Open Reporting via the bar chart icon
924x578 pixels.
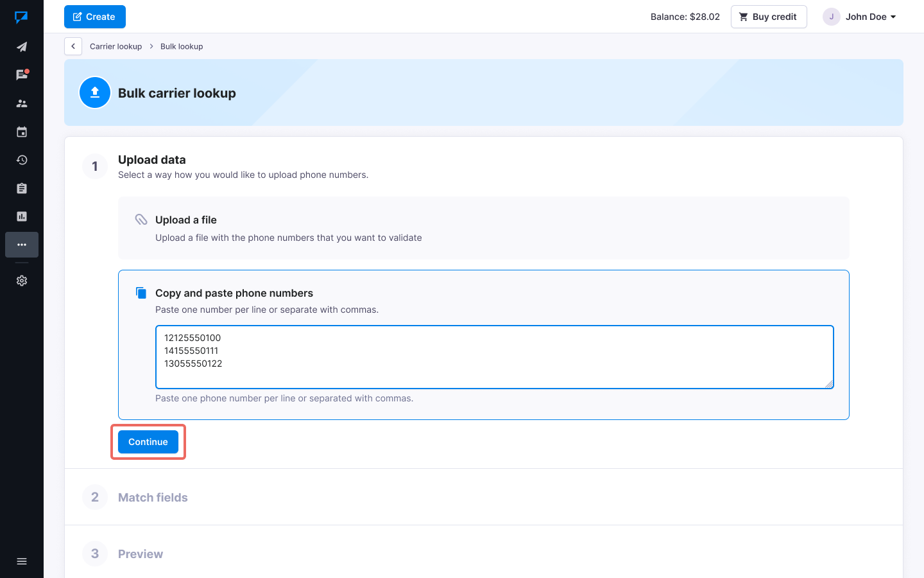[x=22, y=216]
